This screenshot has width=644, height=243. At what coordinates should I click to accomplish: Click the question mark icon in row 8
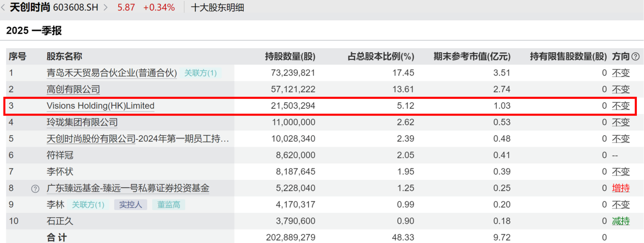35,189
